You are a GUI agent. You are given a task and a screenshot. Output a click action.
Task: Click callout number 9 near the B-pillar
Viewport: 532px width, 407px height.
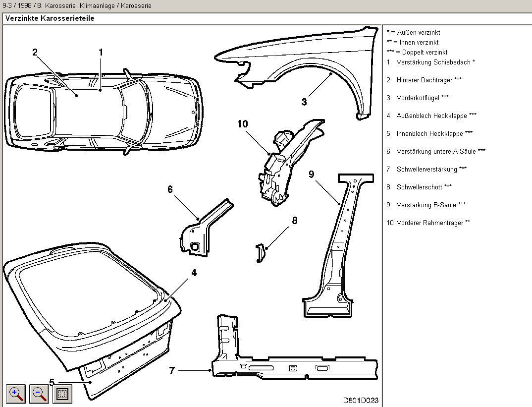[311, 174]
